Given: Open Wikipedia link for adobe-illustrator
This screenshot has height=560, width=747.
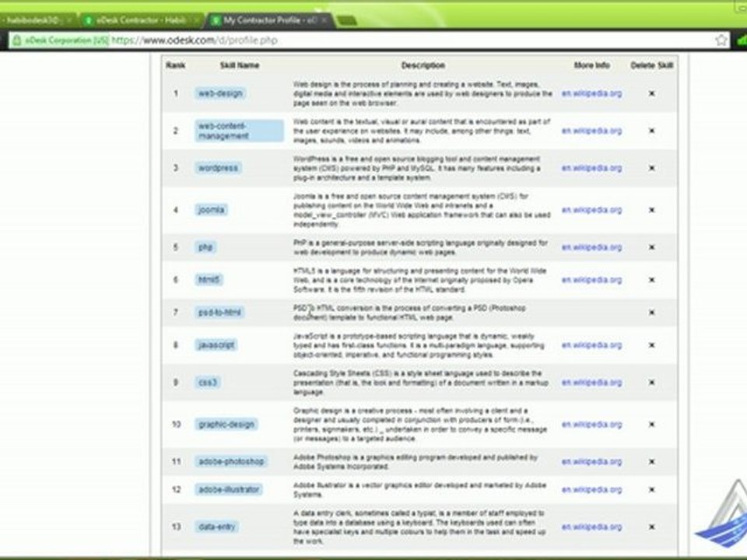Looking at the screenshot, I should coord(591,489).
